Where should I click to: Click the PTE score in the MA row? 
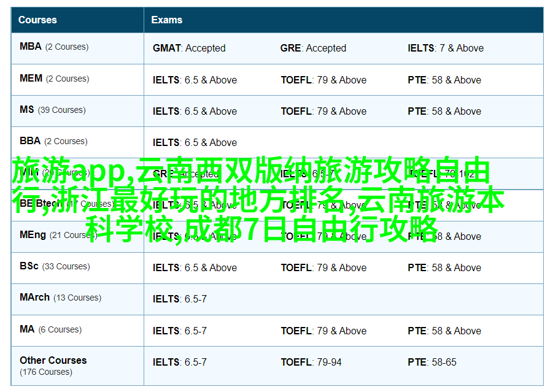(444, 331)
